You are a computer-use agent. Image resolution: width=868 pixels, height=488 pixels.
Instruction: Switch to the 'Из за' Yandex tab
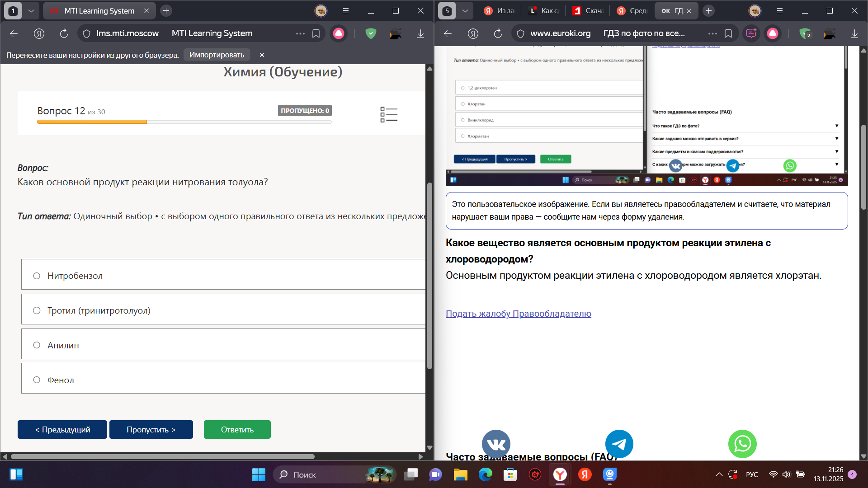[x=499, y=10]
